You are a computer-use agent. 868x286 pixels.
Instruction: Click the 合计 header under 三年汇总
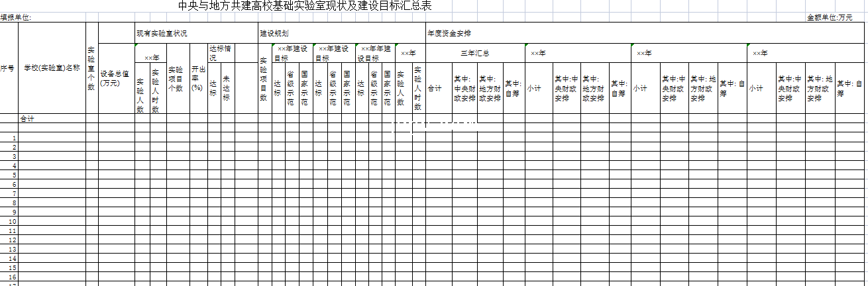437,88
